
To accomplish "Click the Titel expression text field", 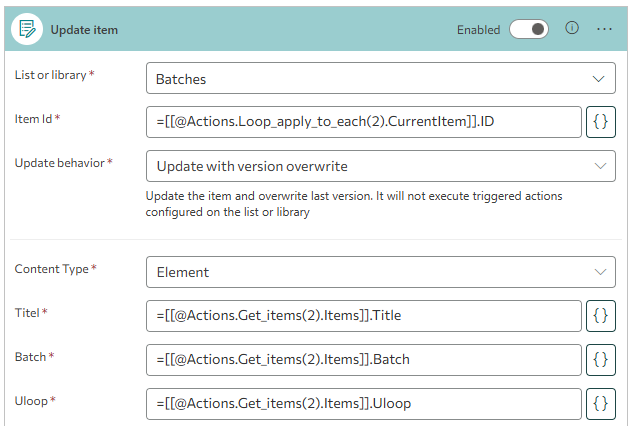I will [x=363, y=316].
